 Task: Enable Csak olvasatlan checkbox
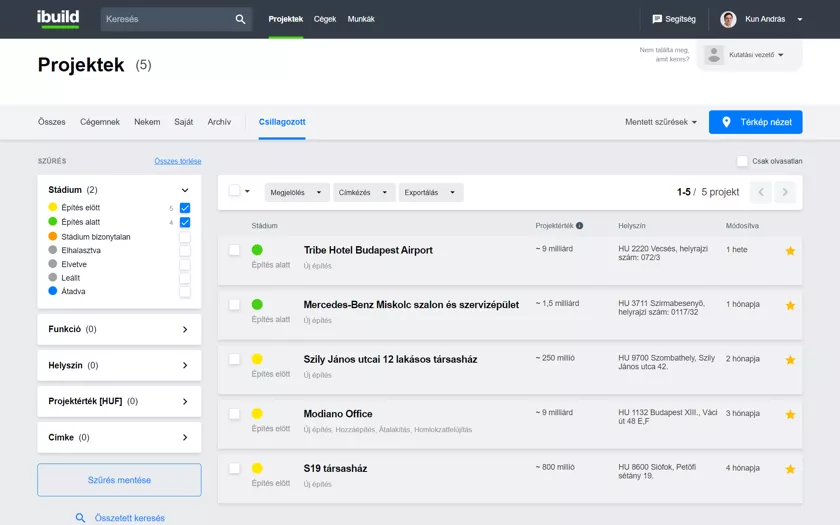coord(742,161)
